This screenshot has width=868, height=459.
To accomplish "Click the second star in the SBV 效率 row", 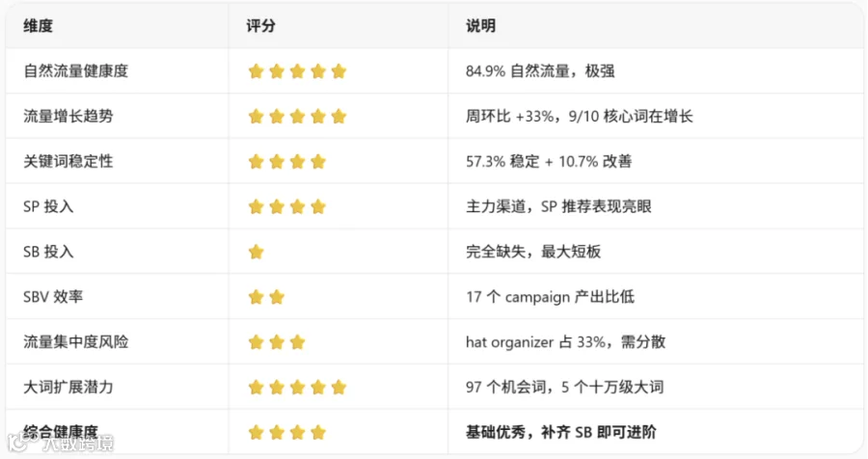I will click(277, 297).
